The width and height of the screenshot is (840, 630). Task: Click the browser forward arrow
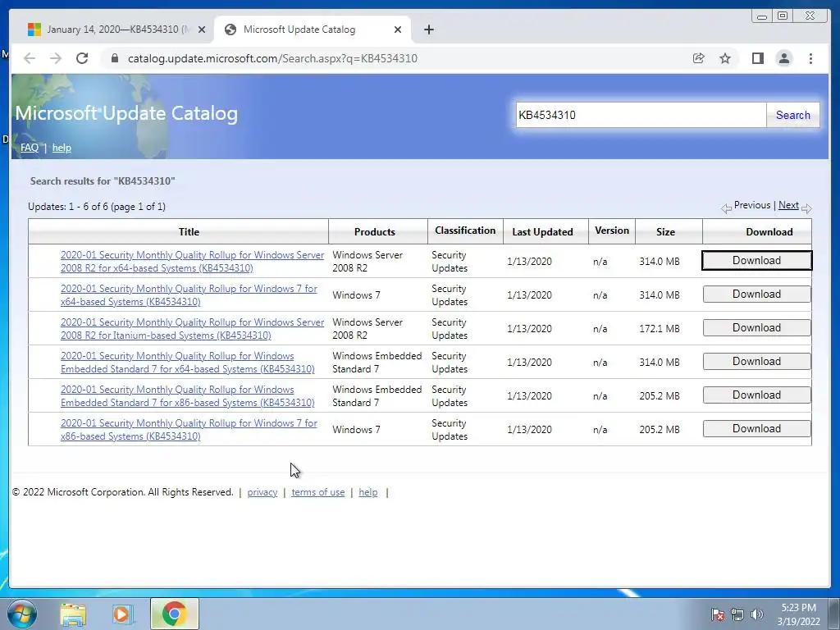click(x=56, y=58)
